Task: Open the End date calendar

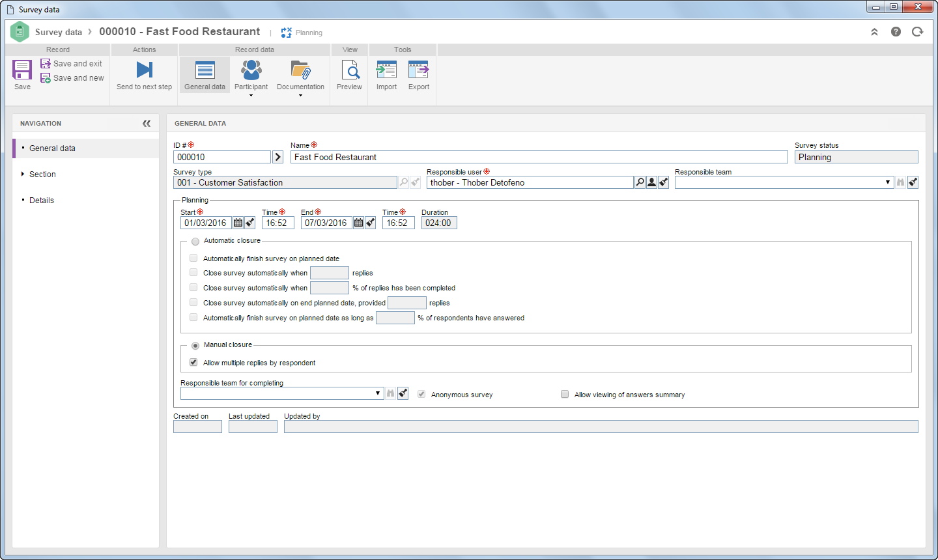Action: point(358,223)
